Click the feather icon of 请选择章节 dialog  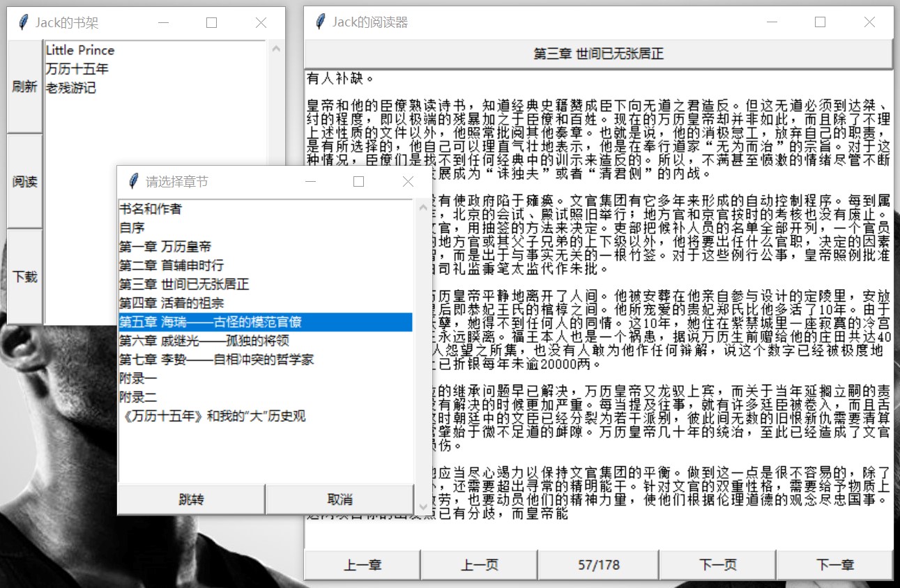click(x=133, y=181)
